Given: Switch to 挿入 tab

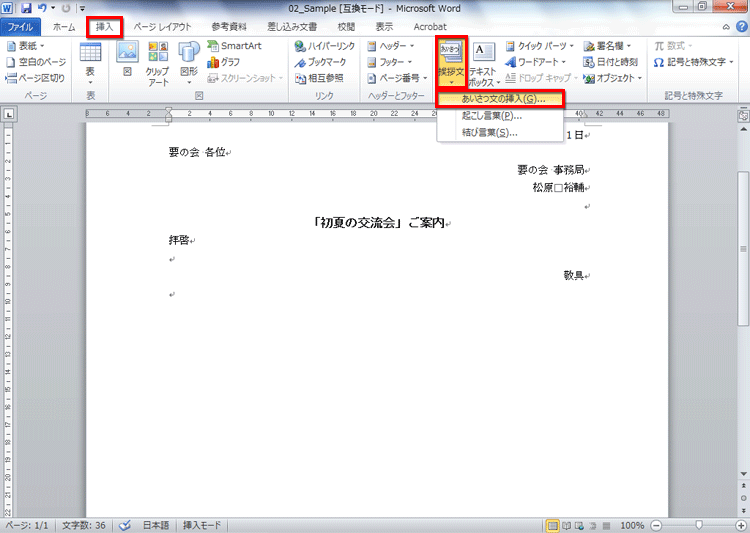Looking at the screenshot, I should [104, 27].
